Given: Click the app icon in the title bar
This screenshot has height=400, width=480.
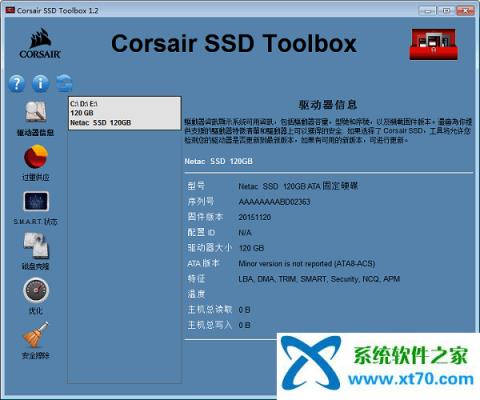Looking at the screenshot, I should 10,10.
